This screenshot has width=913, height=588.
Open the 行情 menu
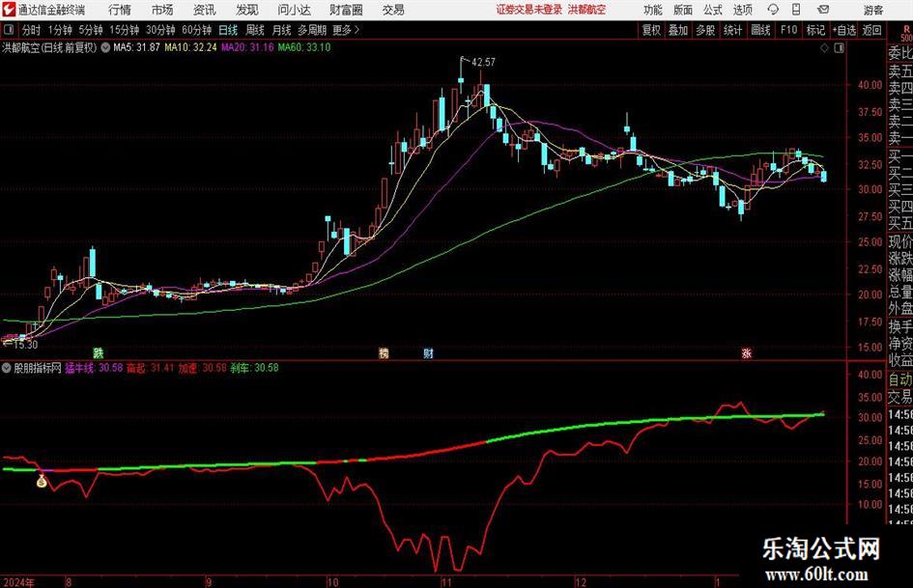(120, 10)
